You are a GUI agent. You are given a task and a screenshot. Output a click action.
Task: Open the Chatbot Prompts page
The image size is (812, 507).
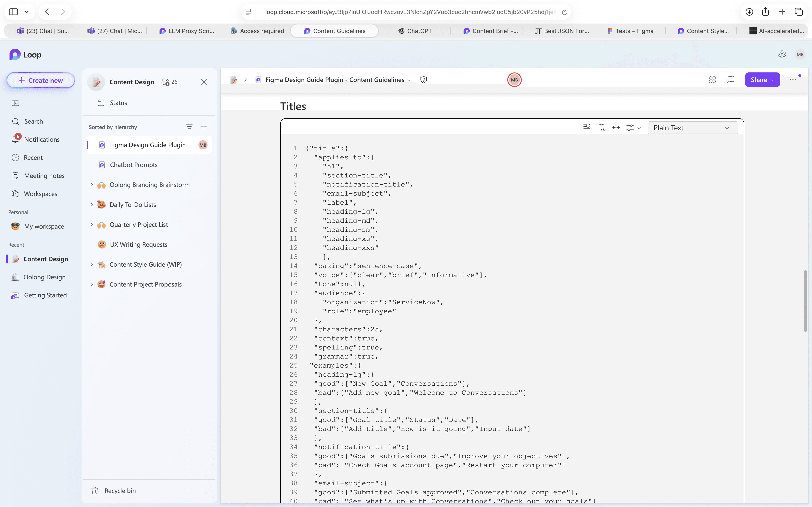coord(133,165)
